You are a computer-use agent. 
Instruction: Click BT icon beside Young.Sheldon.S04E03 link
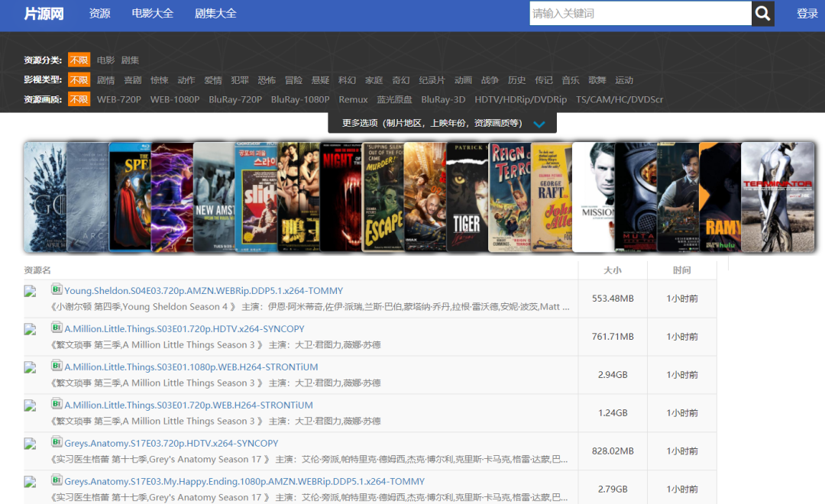(57, 289)
